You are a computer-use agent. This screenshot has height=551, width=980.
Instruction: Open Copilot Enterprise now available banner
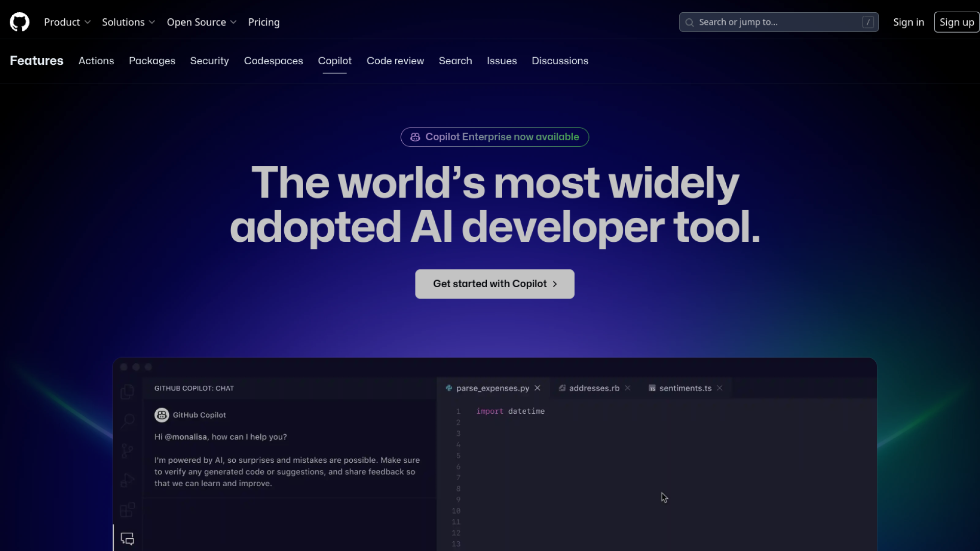[495, 137]
